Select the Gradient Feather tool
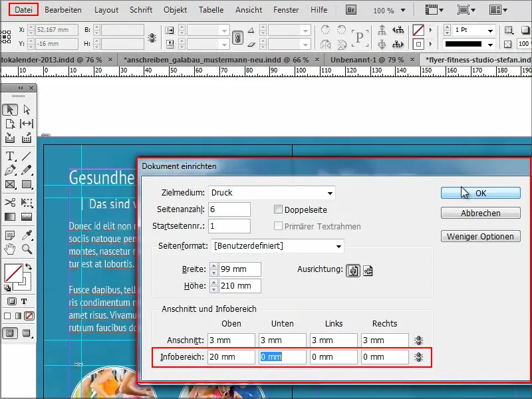 tap(27, 217)
